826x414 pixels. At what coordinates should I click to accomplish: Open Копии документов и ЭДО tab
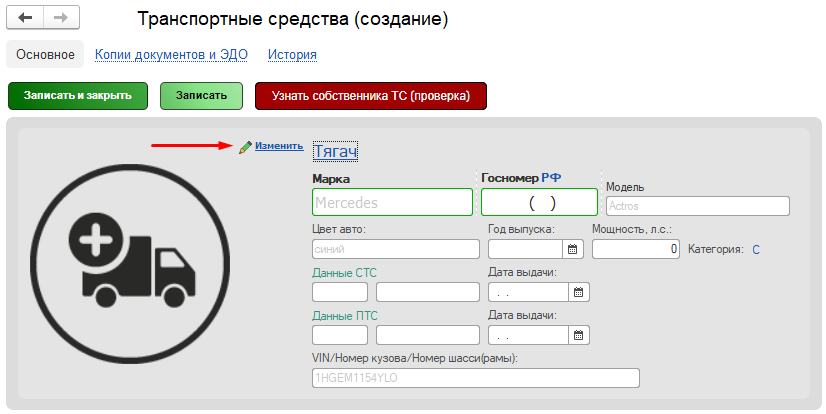pyautogui.click(x=171, y=54)
